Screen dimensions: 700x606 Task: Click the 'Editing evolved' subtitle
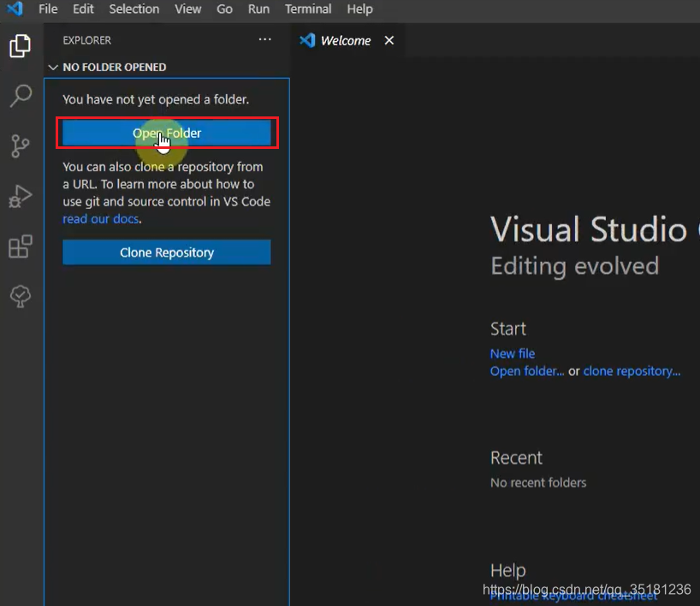tap(574, 266)
